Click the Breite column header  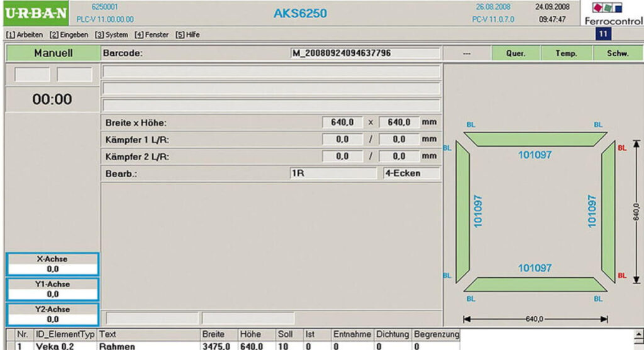click(x=219, y=334)
